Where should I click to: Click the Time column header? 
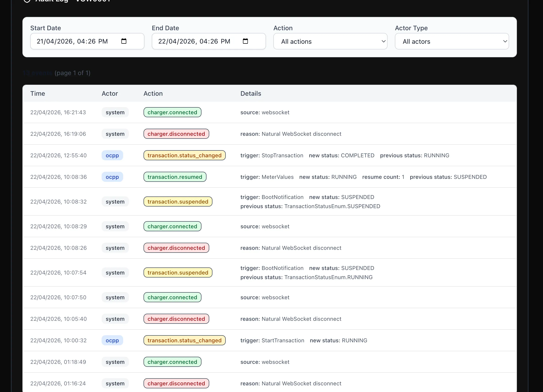coord(38,94)
